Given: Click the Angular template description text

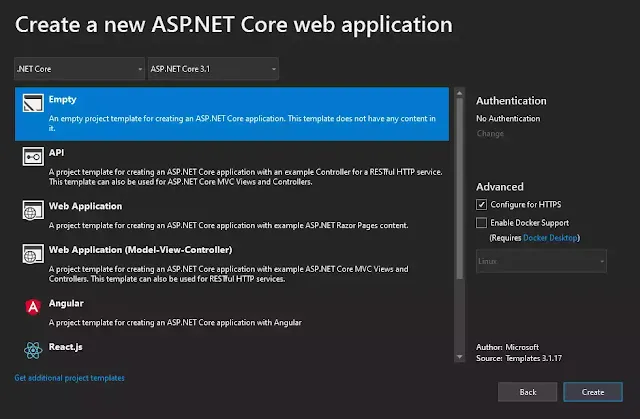Looking at the screenshot, I should pos(175,323).
